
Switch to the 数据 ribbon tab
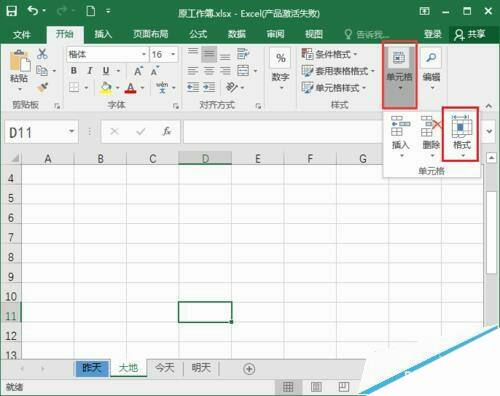tap(237, 34)
